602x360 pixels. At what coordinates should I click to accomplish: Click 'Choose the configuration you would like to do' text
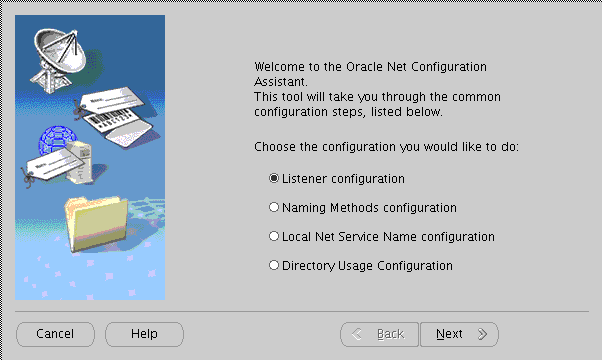pos(386,147)
